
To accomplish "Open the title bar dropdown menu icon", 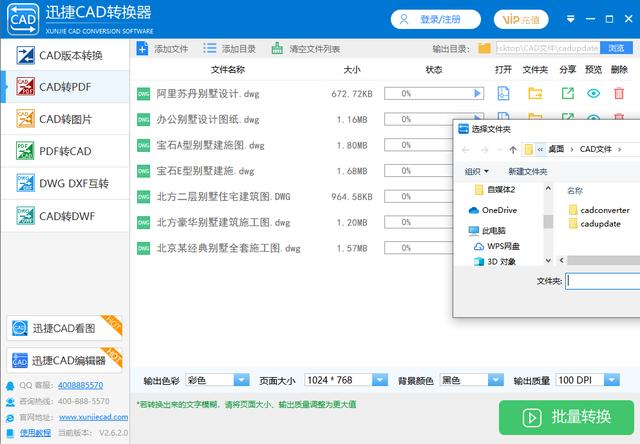I will point(571,19).
